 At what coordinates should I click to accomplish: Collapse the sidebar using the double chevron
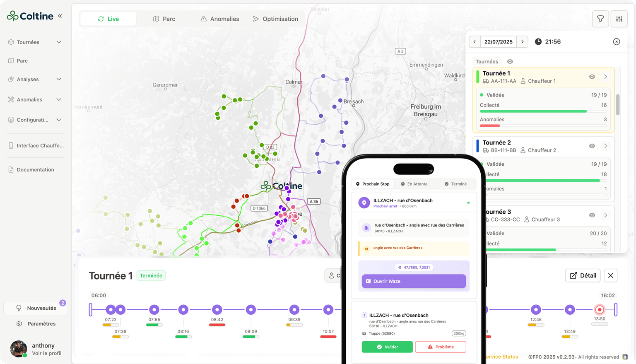pos(60,16)
